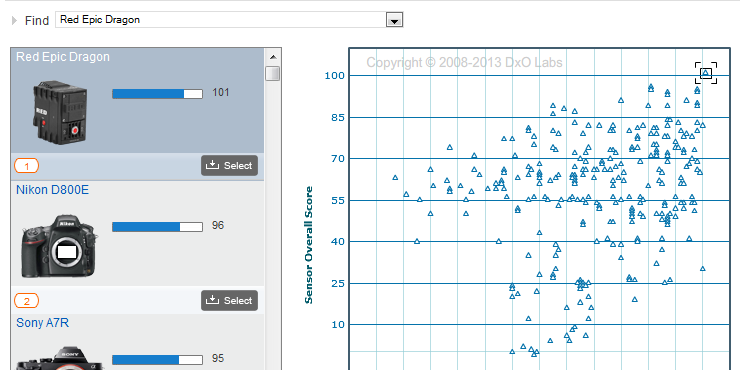The width and height of the screenshot is (740, 370).
Task: Click the rank 1 badge
Action: [26, 166]
